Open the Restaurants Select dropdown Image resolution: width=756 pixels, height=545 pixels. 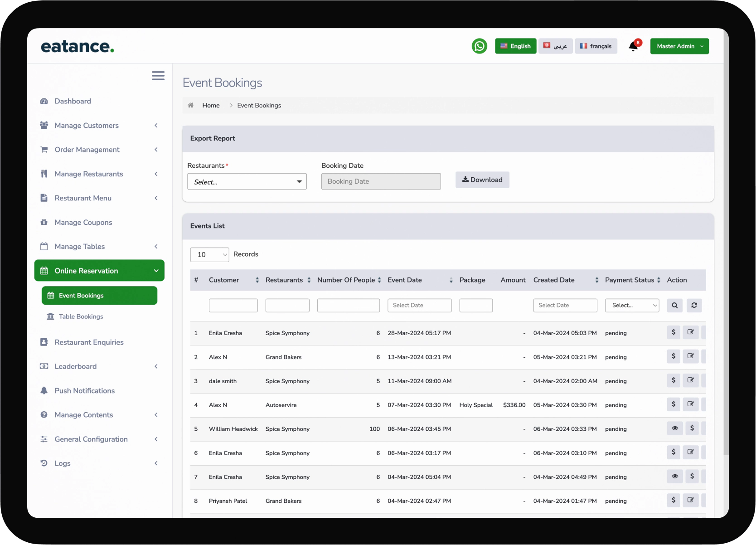247,182
